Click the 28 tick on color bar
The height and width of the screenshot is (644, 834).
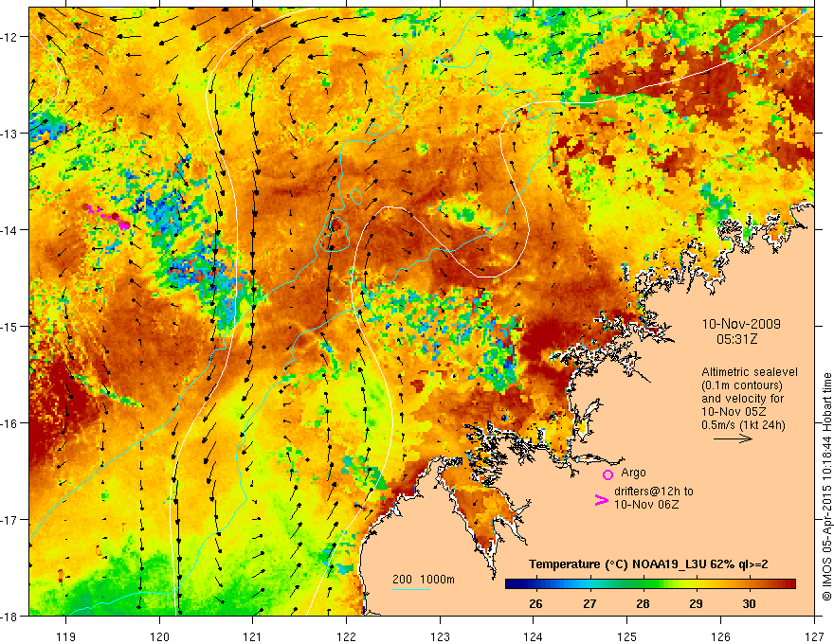pos(643,603)
